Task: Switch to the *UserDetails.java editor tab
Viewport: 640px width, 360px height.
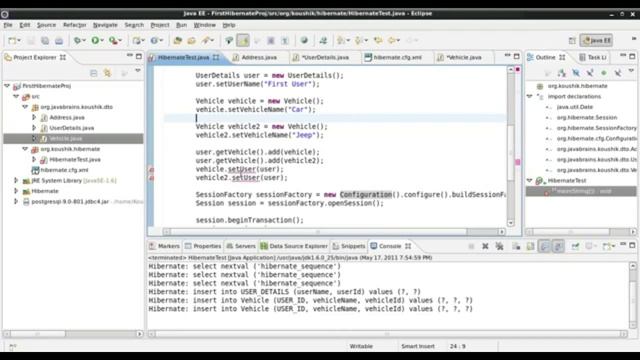Action: click(325, 58)
